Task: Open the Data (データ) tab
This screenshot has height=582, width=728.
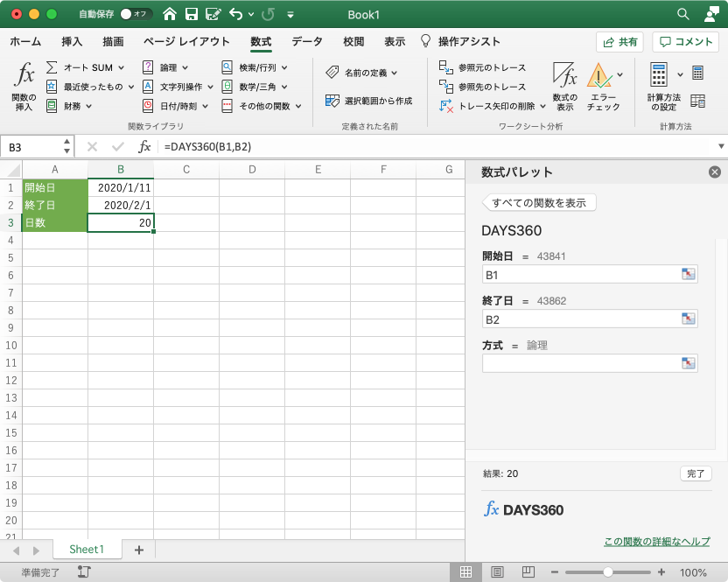Action: pos(307,41)
